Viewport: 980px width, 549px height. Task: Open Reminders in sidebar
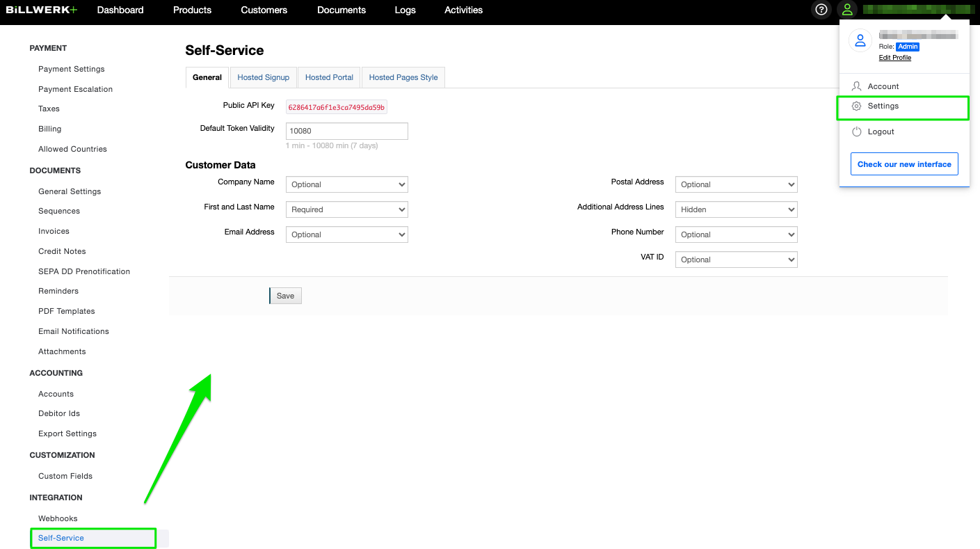58,291
